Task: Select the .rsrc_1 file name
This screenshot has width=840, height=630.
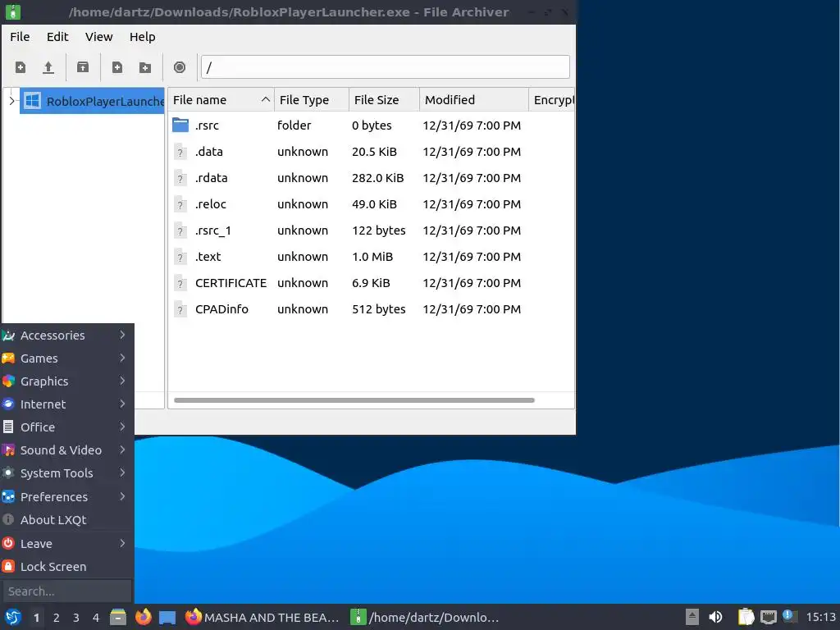Action: click(x=212, y=231)
